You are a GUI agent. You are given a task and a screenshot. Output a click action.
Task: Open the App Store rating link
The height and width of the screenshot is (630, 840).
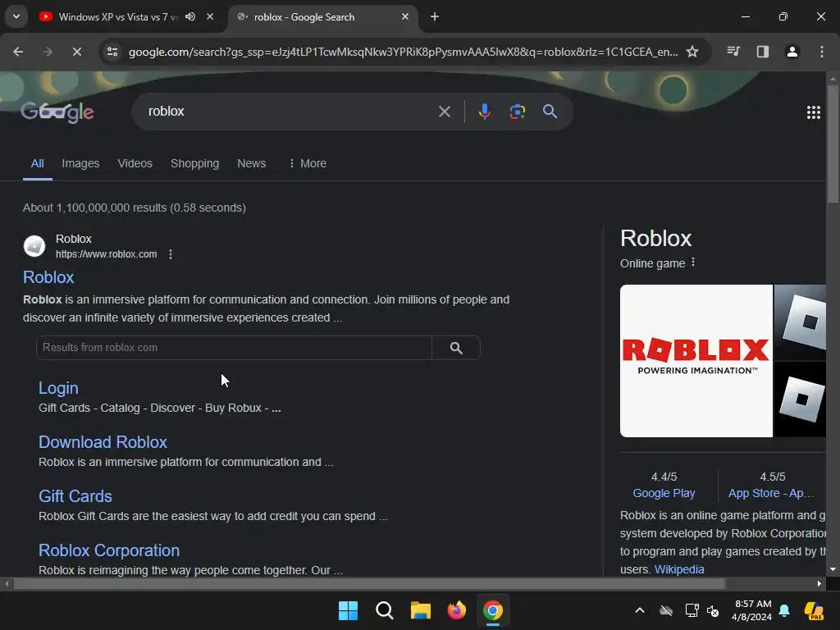pos(770,493)
